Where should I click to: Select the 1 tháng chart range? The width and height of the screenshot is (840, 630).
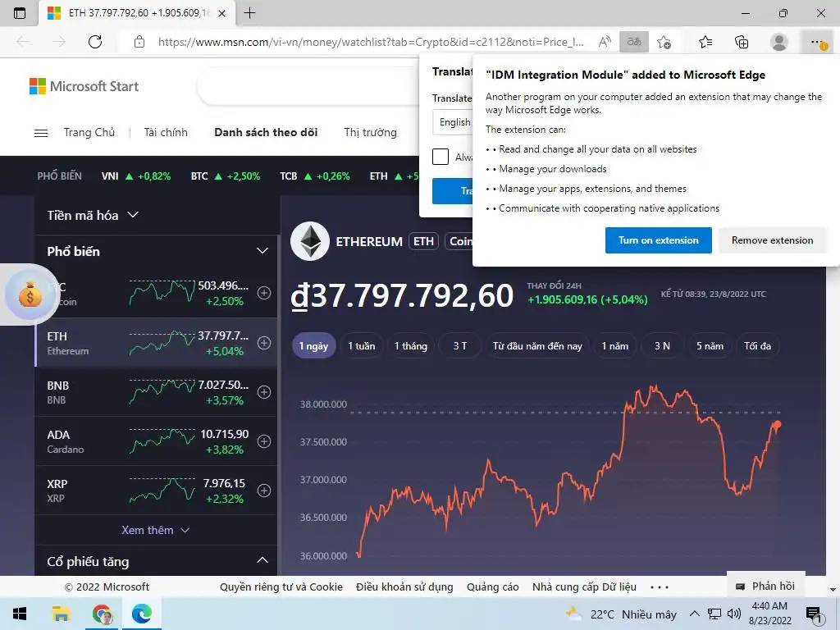click(411, 346)
